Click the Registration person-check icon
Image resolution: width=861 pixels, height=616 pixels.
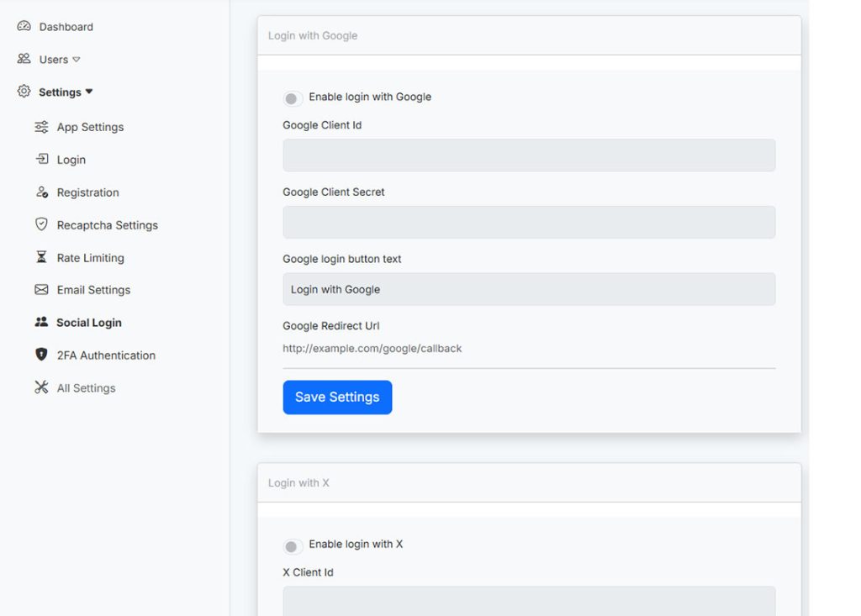[x=42, y=192]
